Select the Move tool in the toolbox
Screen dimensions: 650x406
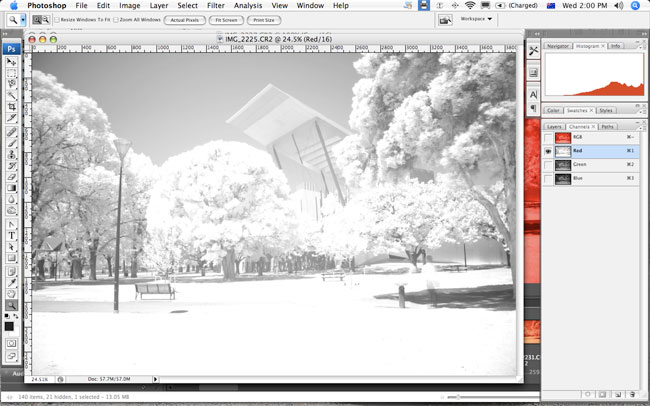(12, 62)
